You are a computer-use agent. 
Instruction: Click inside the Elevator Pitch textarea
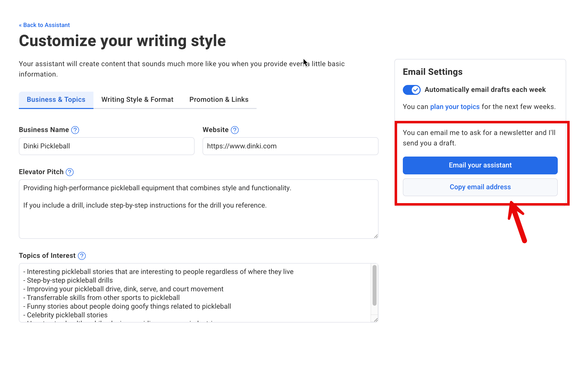(x=198, y=218)
